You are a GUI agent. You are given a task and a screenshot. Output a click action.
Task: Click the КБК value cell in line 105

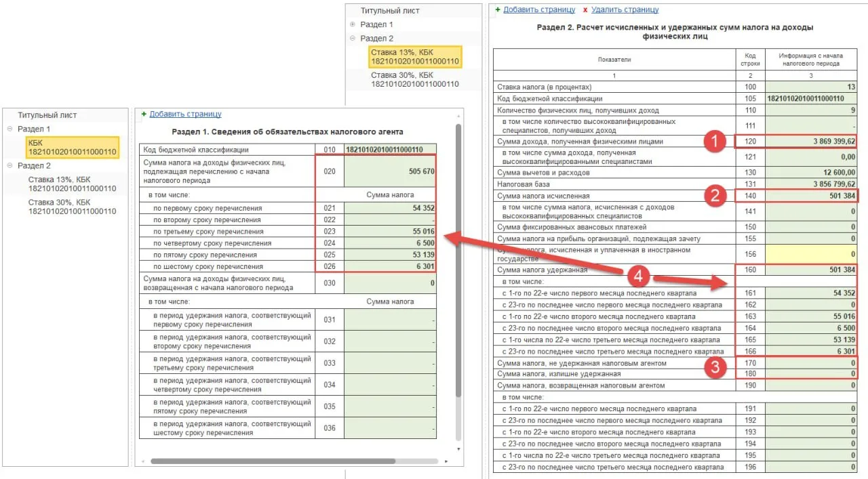tap(812, 99)
